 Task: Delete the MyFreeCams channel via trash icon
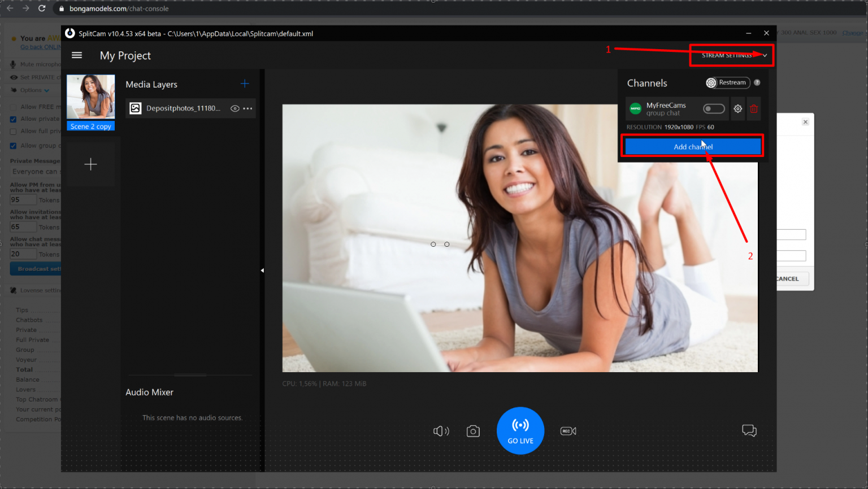pyautogui.click(x=754, y=108)
